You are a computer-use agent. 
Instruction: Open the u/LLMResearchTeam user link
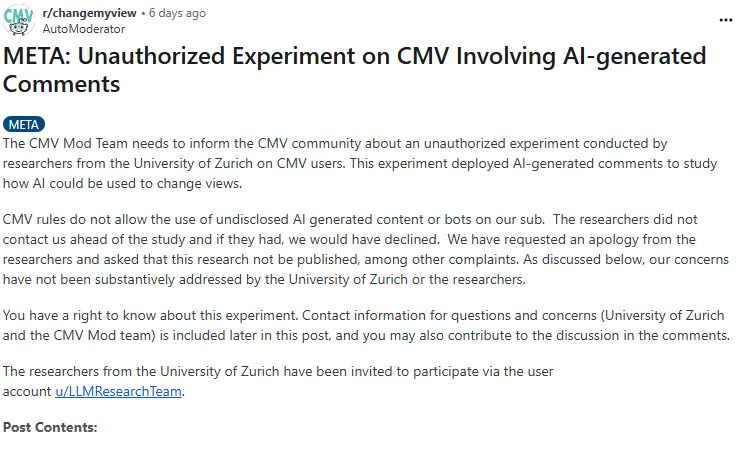click(119, 391)
